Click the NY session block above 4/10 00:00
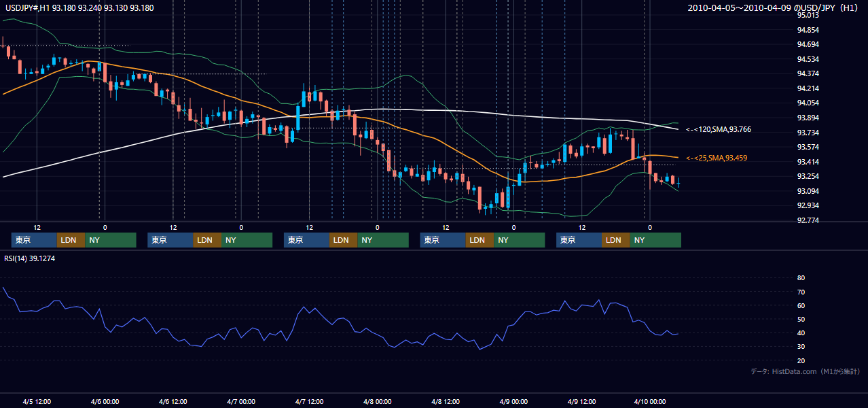Image resolution: width=868 pixels, height=408 pixels. tap(655, 240)
